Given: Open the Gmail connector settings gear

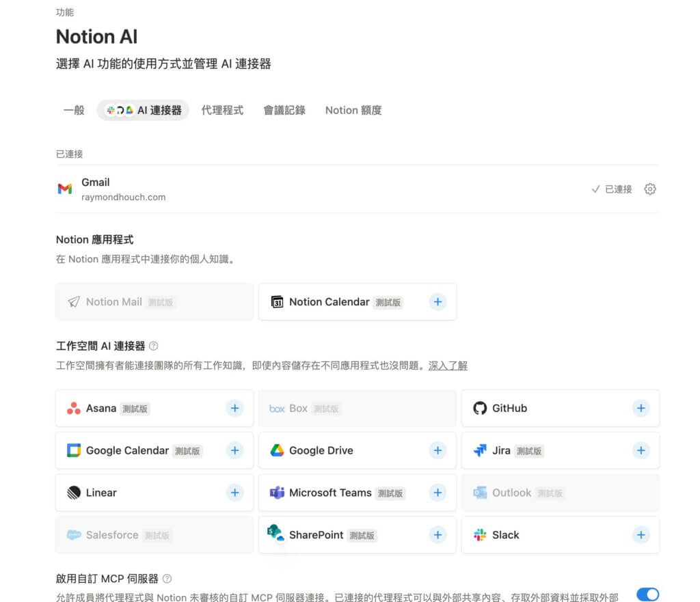Looking at the screenshot, I should coord(649,189).
